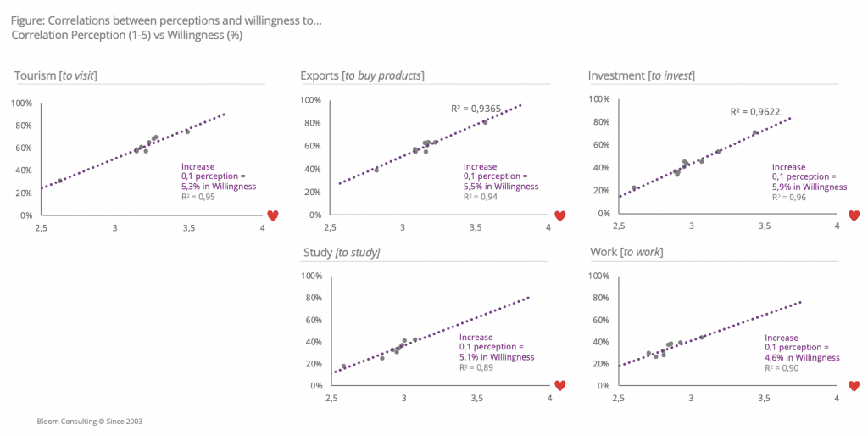The height and width of the screenshot is (436, 868).
Task: Click the heart icon on the Tourism chart
Action: 273,215
